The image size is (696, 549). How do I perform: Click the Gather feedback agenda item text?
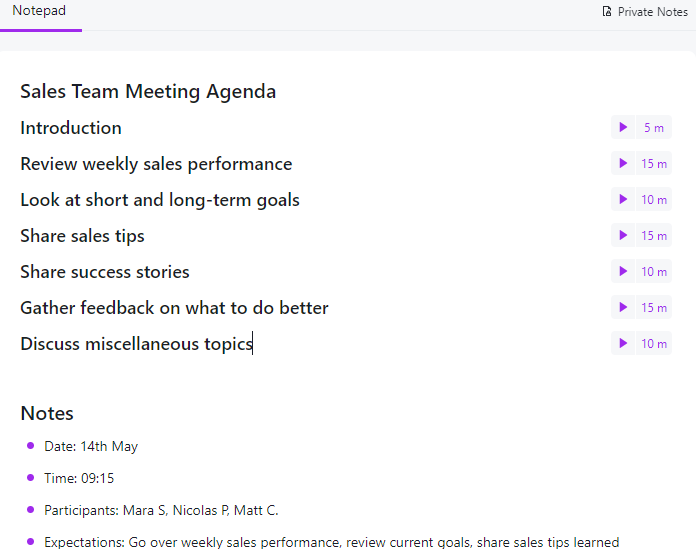coord(174,308)
